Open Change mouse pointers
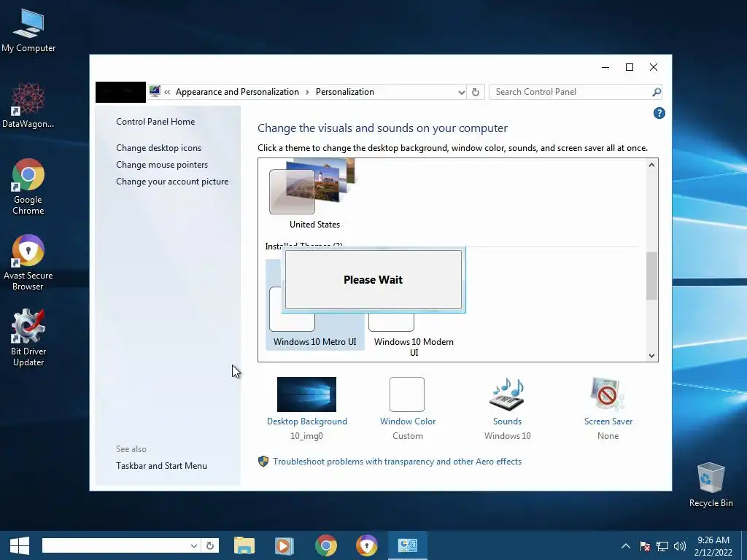This screenshot has height=560, width=747. coord(162,164)
